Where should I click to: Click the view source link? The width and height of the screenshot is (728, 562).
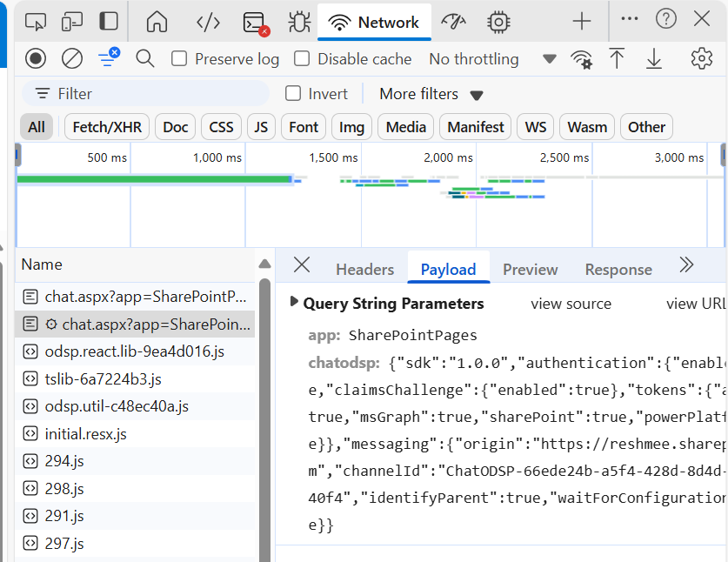click(x=573, y=303)
